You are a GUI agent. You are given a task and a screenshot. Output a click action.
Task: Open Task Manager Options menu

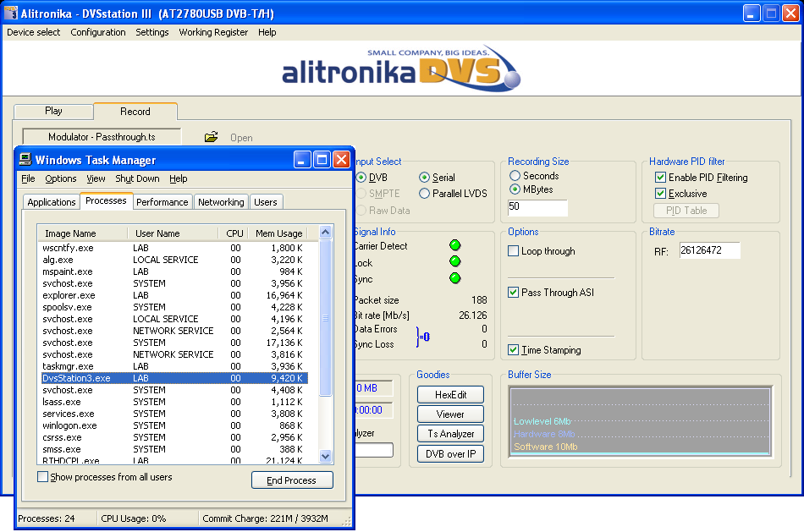coord(60,178)
